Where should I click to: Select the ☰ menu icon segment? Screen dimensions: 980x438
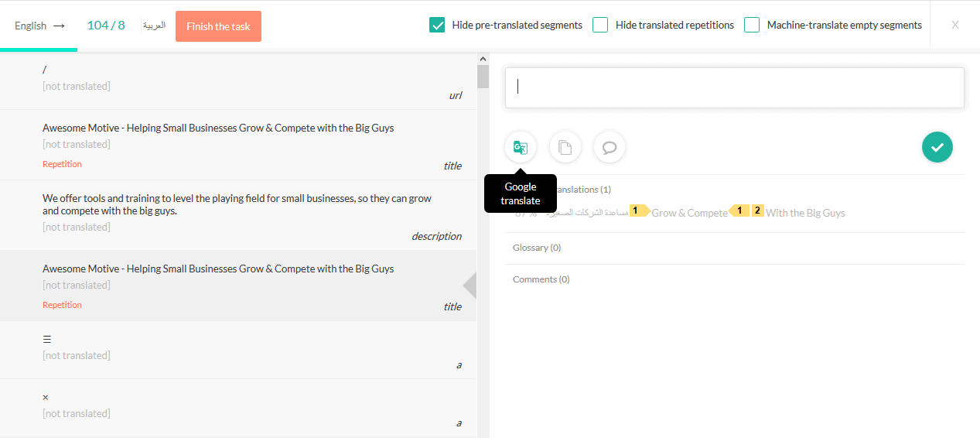pos(238,350)
